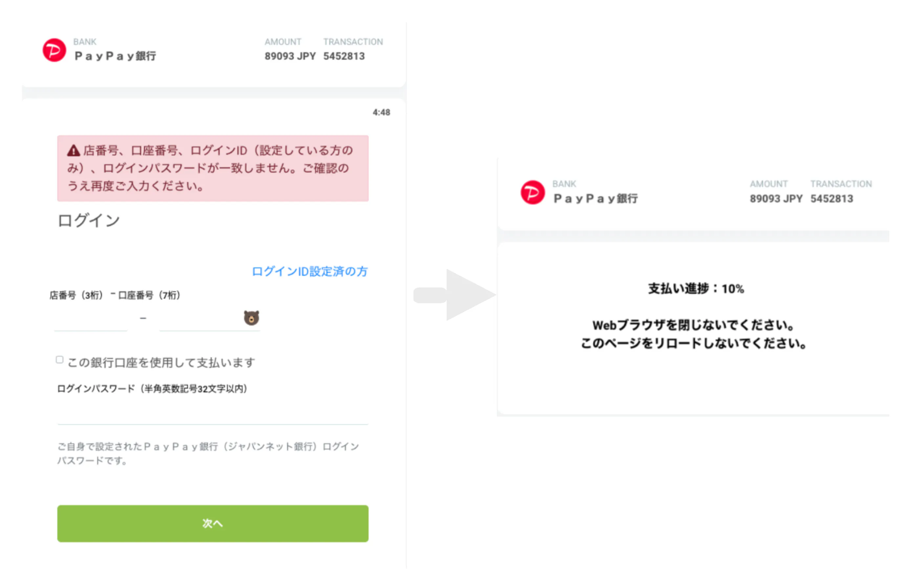905x588 pixels.
Task: Click 'ログインパスワード（半角英数記号32文字以内）' label
Action: click(152, 389)
